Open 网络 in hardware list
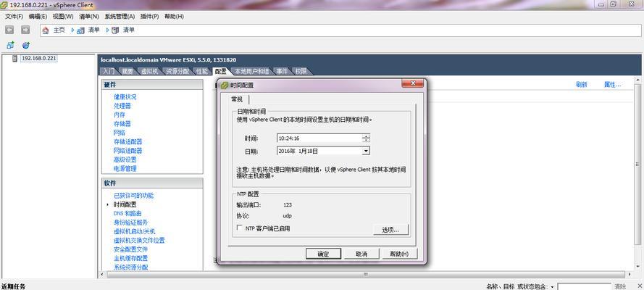The width and height of the screenshot is (644, 290). click(120, 133)
